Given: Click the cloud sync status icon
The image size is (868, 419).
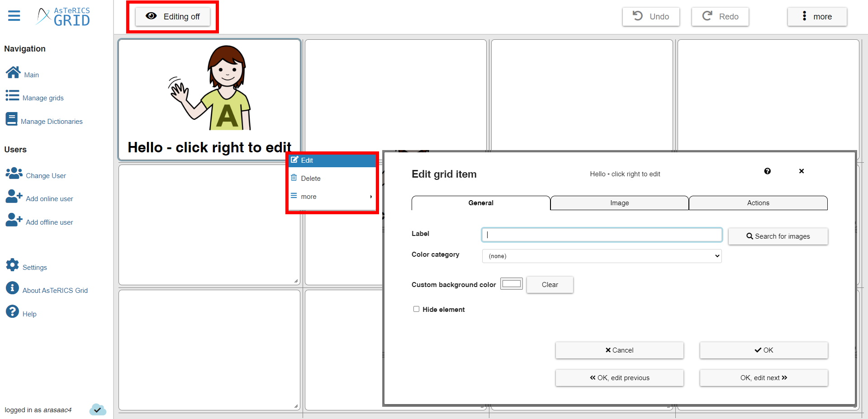Looking at the screenshot, I should pos(97,410).
